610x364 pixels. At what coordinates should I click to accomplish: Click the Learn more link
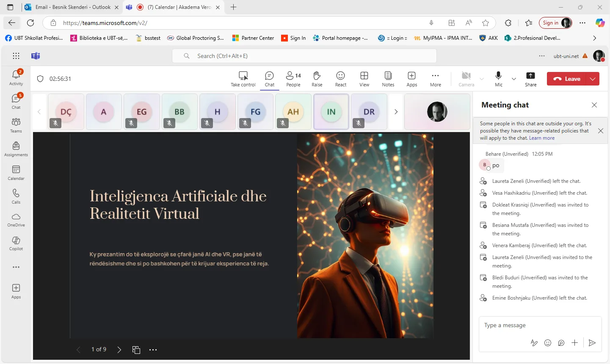coord(541,138)
